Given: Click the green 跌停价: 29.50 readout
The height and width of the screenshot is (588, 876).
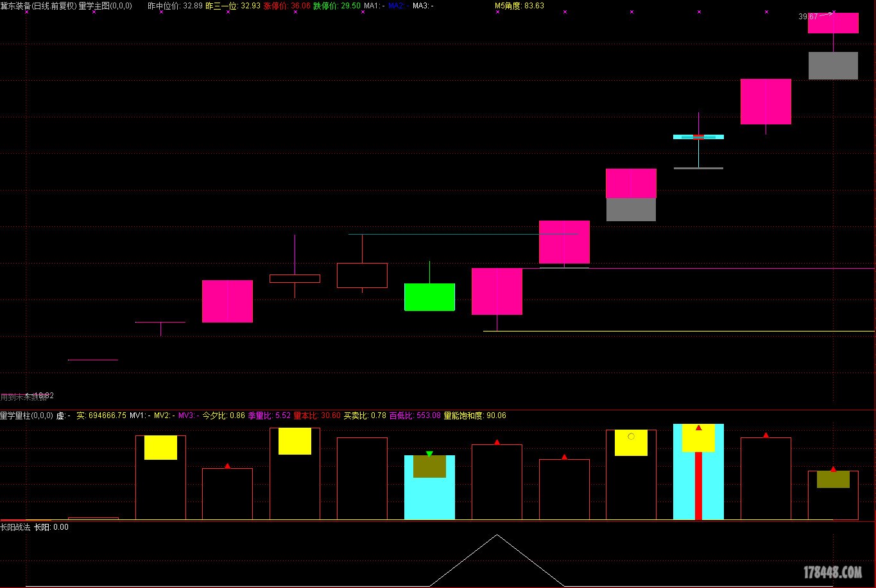Looking at the screenshot, I should (x=337, y=6).
